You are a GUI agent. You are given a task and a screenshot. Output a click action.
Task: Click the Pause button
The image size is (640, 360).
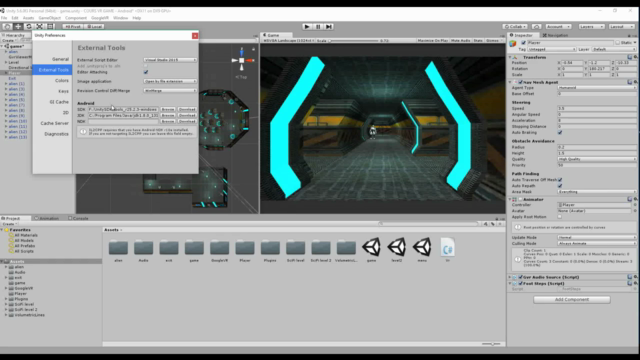click(x=318, y=27)
